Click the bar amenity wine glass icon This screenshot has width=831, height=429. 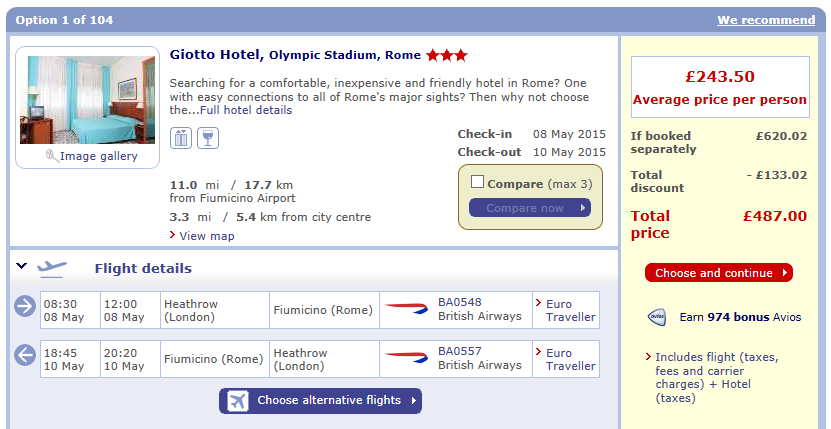pyautogui.click(x=207, y=138)
